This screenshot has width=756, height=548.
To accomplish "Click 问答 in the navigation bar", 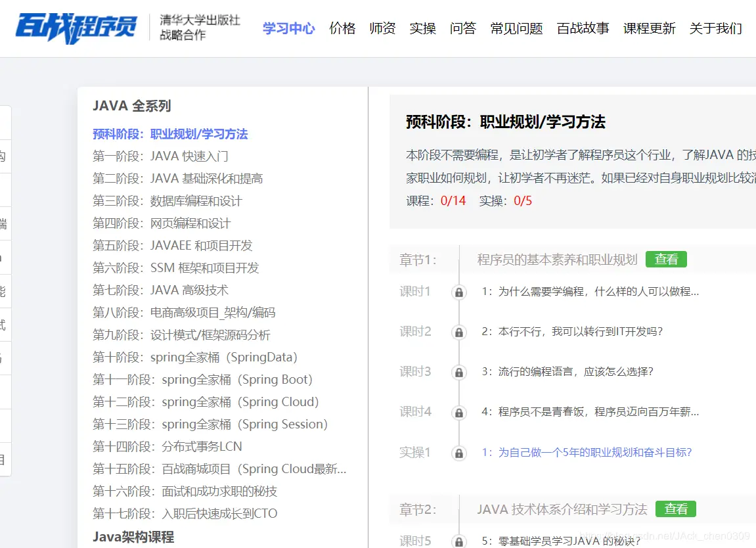I will pyautogui.click(x=463, y=28).
